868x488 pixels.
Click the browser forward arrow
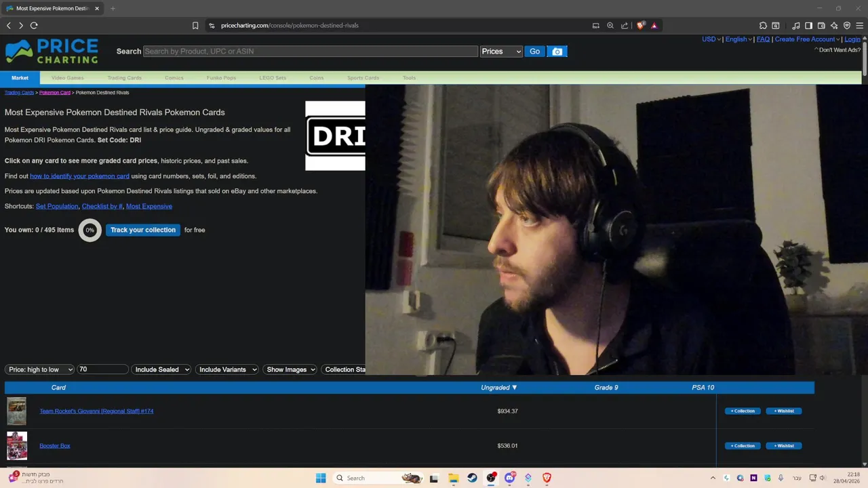click(x=21, y=26)
